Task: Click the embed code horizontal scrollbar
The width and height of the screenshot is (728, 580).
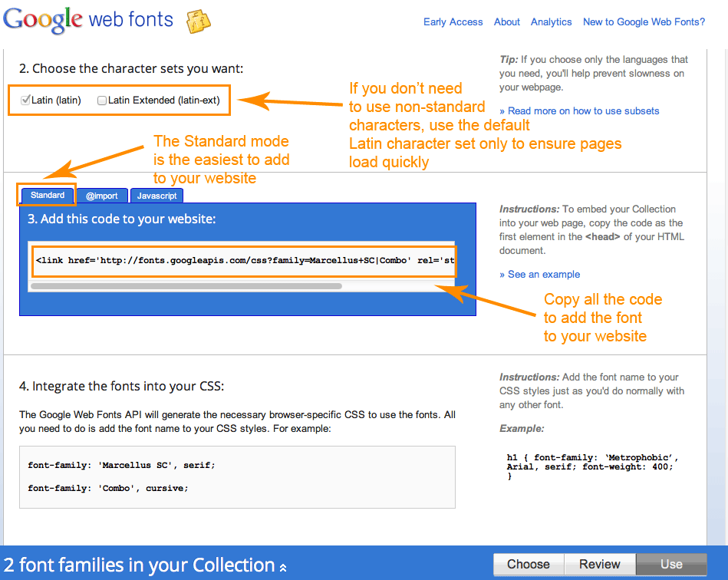Action: (186, 286)
